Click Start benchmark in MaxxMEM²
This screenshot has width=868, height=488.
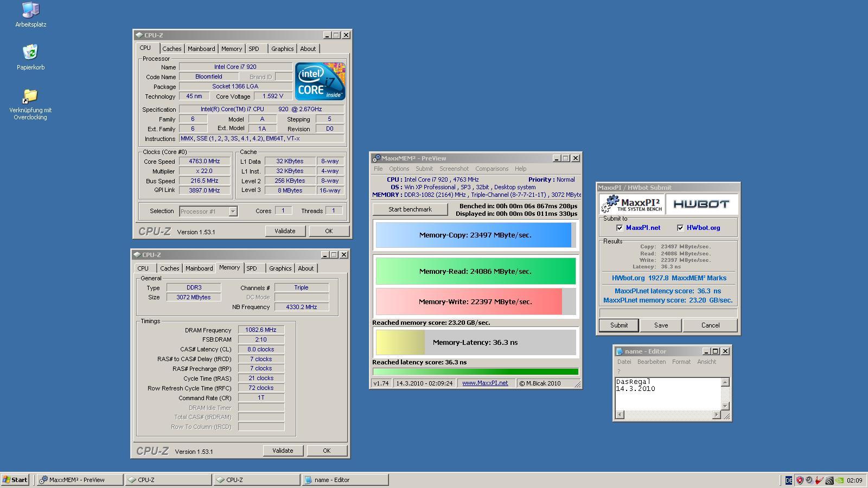click(x=410, y=209)
